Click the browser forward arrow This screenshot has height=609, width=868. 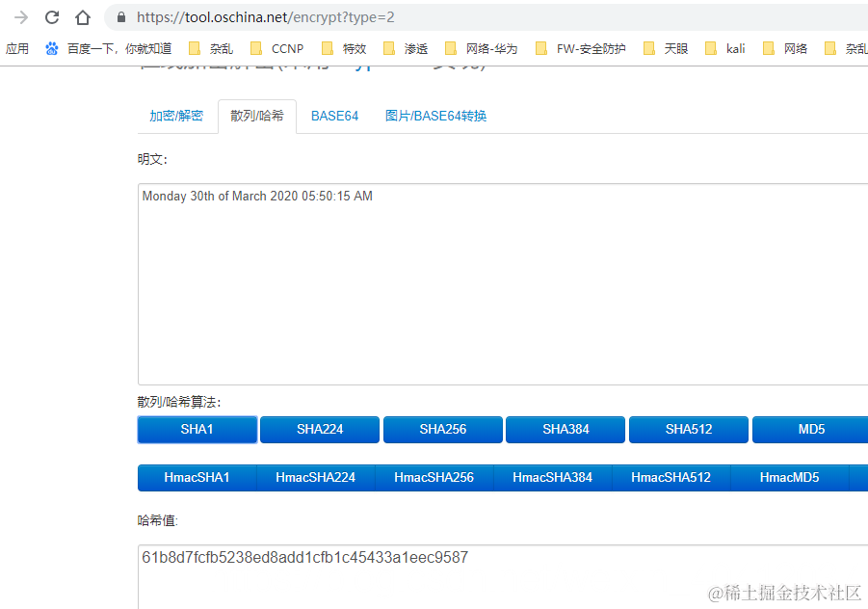point(21,17)
